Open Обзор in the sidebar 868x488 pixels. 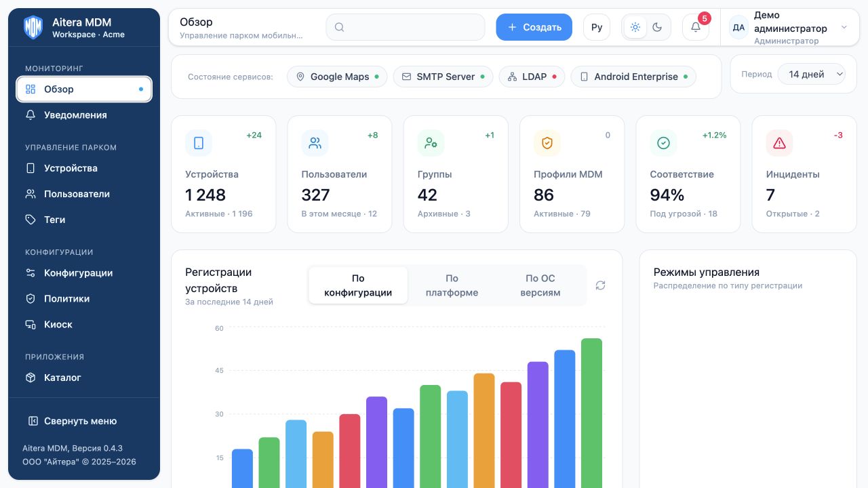coord(84,89)
